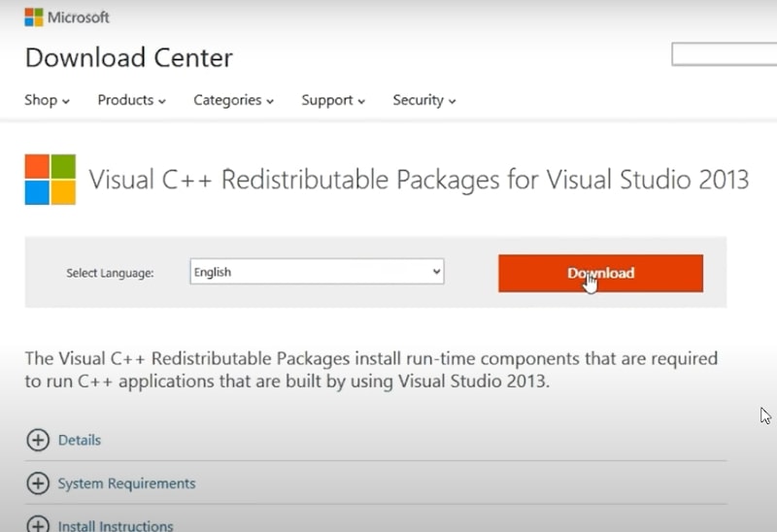Click the Microsoft wordmark text
Image resolution: width=777 pixels, height=532 pixels.
click(x=79, y=17)
